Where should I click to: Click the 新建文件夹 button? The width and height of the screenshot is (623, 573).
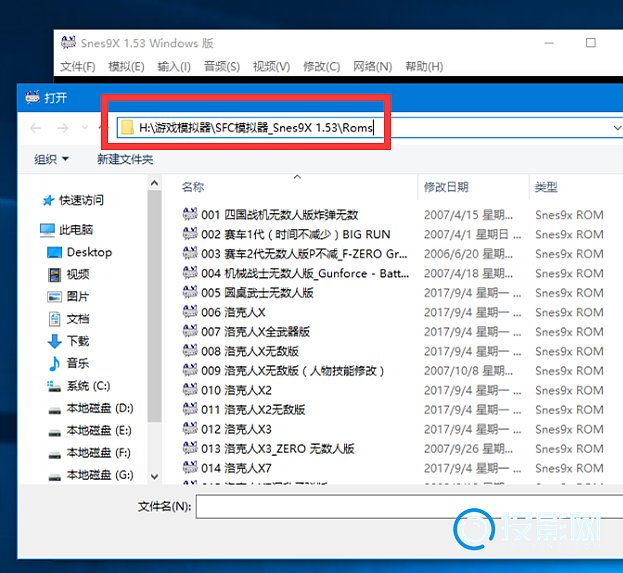coord(125,159)
